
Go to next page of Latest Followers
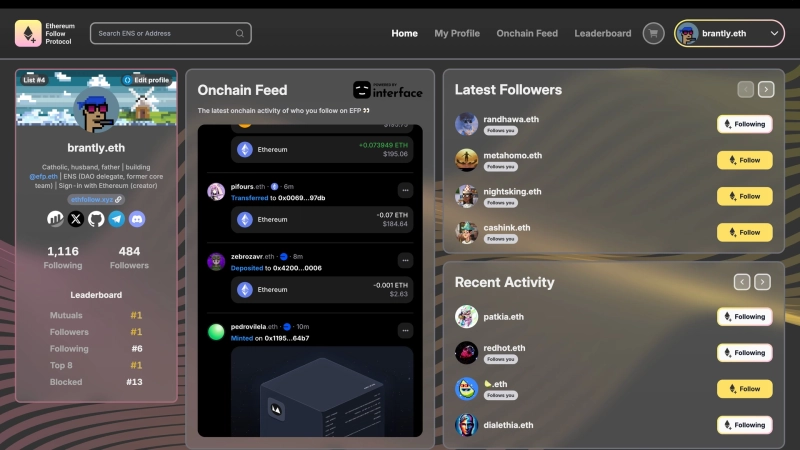[x=766, y=89]
